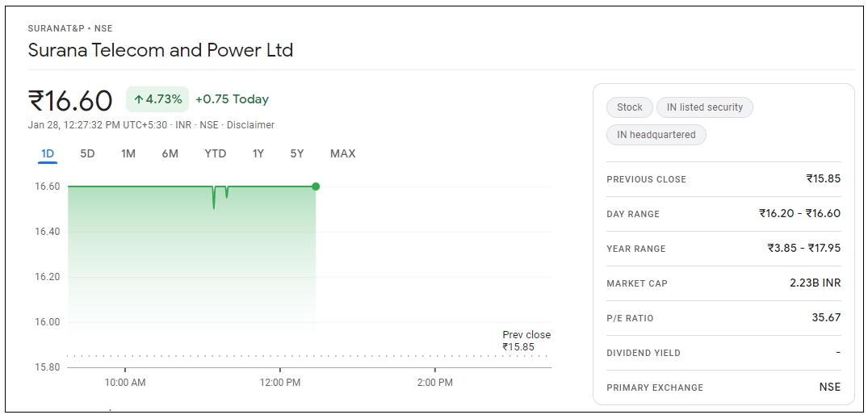Click the SURANAT&P • NSE ticker label
Screen dimensions: 868x419
[x=70, y=29]
